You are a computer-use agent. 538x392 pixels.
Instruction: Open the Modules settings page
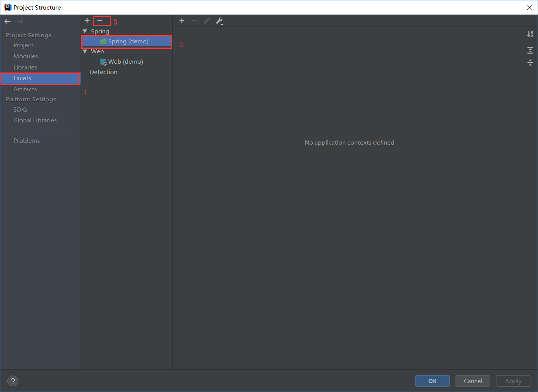(26, 56)
